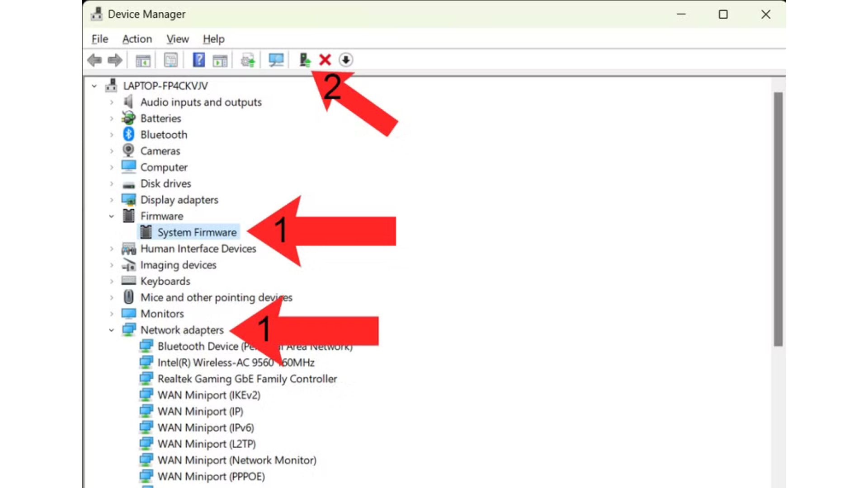Expand the Display adapters node
Screen dimensions: 868x488
pyautogui.click(x=112, y=200)
